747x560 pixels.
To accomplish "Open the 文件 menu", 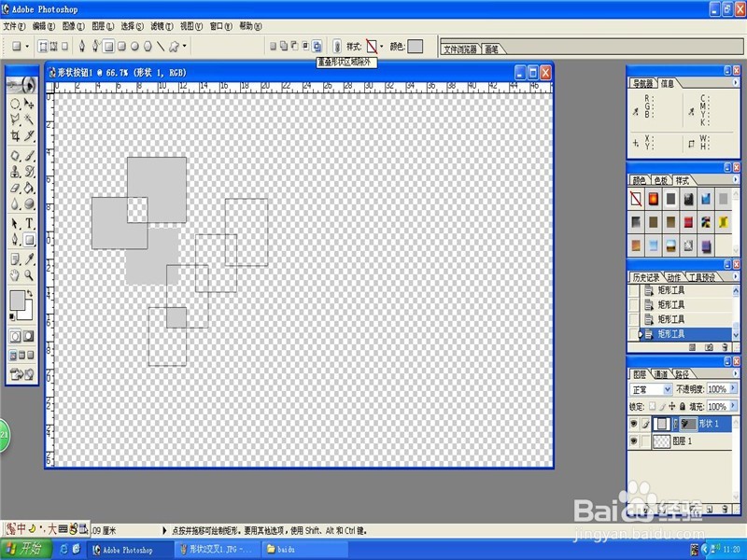I will (x=14, y=26).
